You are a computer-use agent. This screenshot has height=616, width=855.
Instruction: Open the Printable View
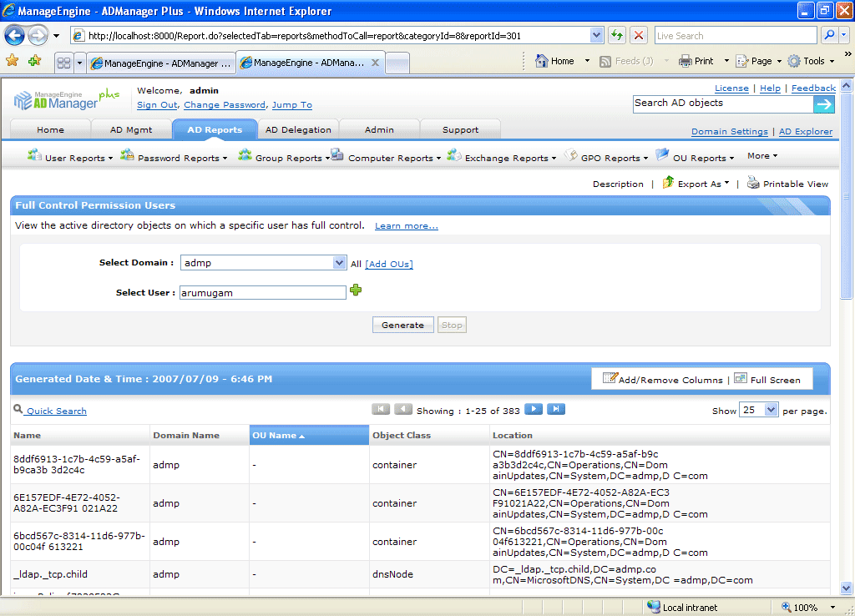[788, 183]
